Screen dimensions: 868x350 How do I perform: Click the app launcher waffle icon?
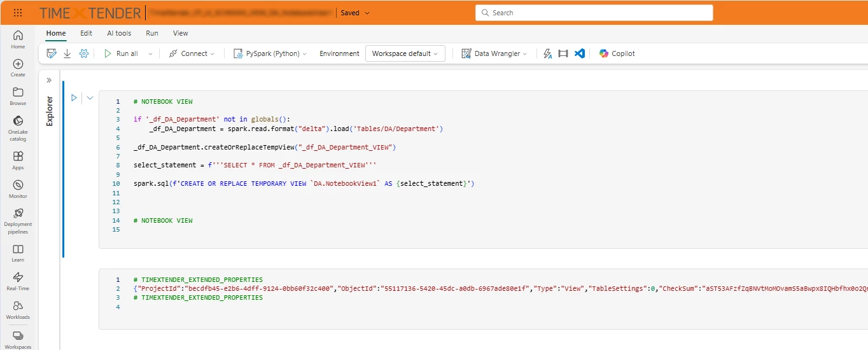(18, 13)
